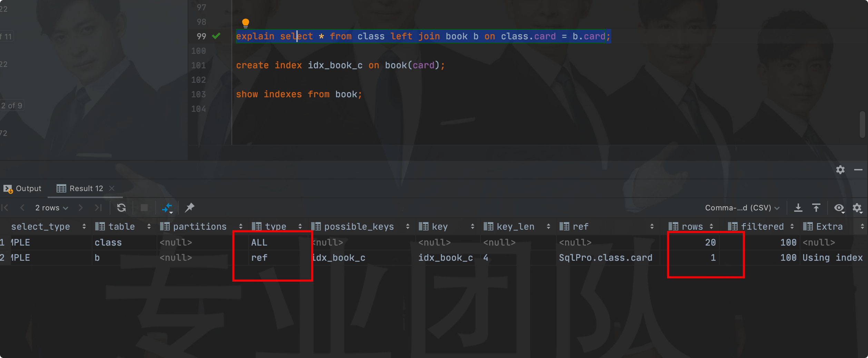Click the export data download icon
The height and width of the screenshot is (358, 868).
[x=798, y=208]
